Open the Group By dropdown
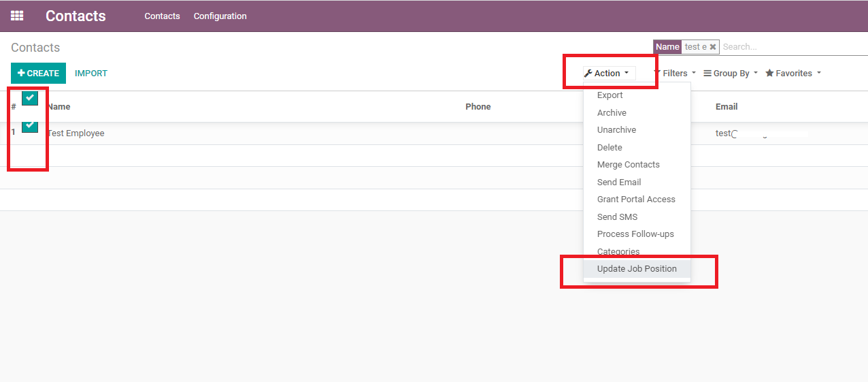Viewport: 868px width, 382px height. pyautogui.click(x=731, y=74)
